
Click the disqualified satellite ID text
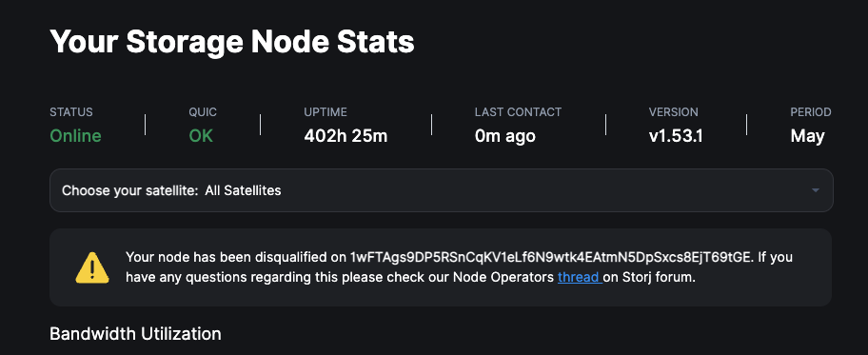[x=551, y=258]
